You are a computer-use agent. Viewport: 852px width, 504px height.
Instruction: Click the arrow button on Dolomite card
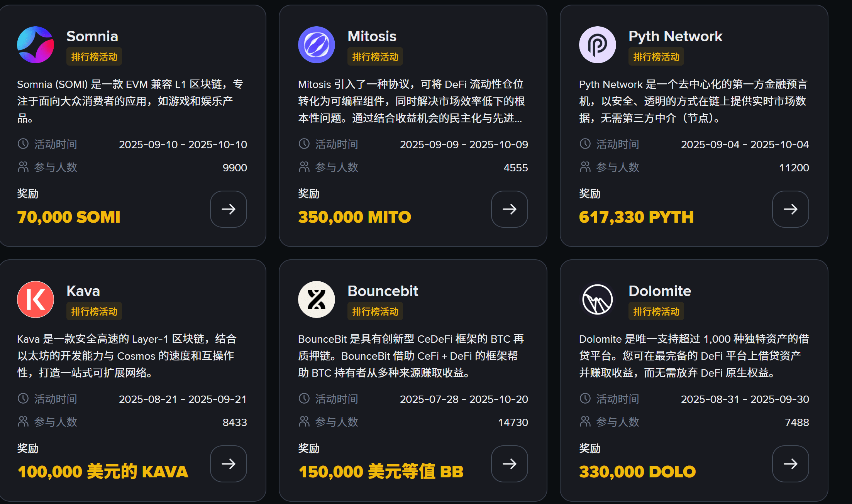coord(791,464)
